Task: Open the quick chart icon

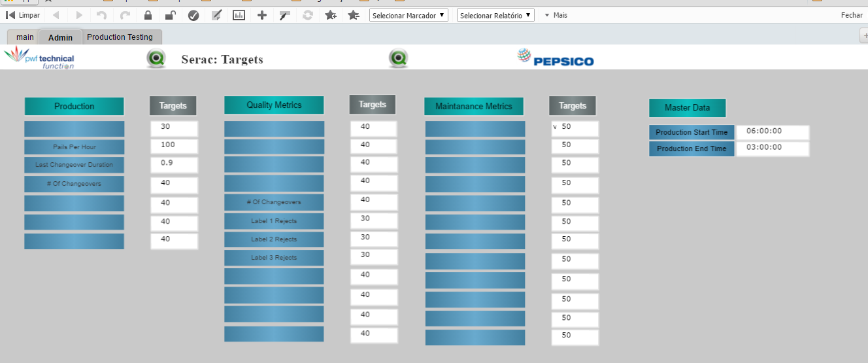Action: (239, 15)
